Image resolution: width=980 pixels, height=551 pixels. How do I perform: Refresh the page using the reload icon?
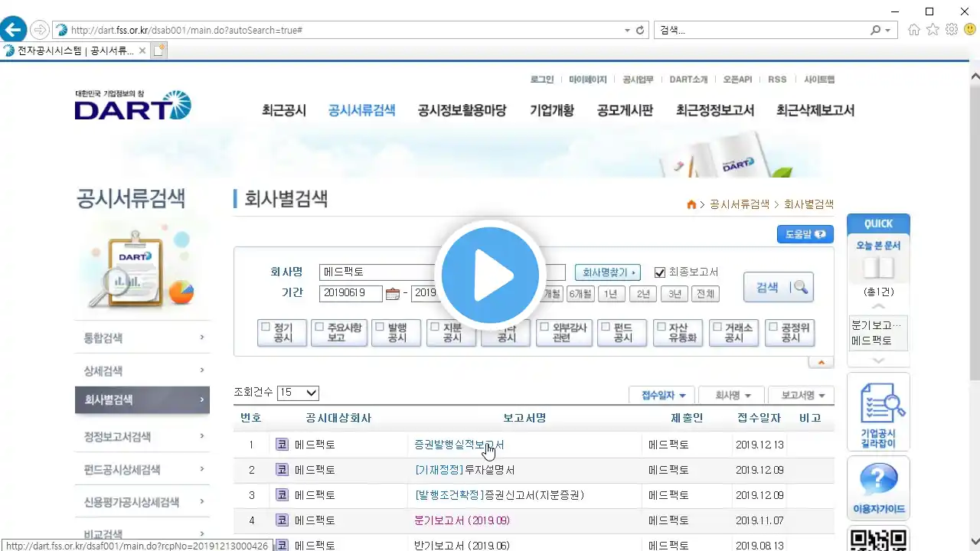pyautogui.click(x=640, y=30)
